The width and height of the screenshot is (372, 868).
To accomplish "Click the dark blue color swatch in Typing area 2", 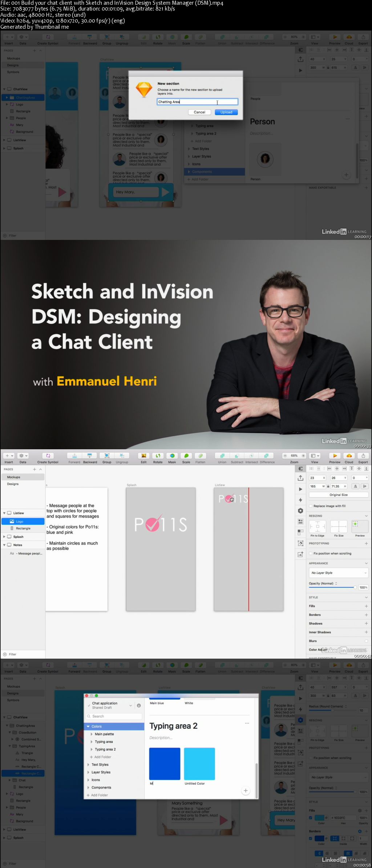I will click(x=165, y=764).
